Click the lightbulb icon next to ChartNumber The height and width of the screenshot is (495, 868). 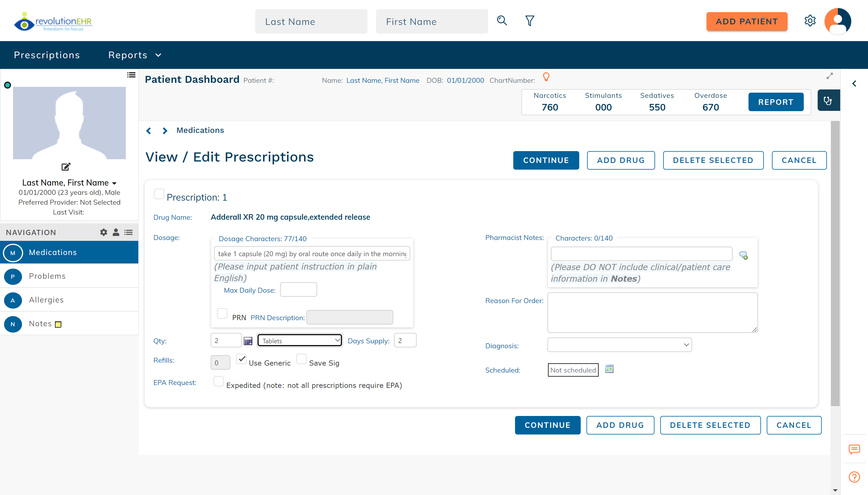(546, 77)
